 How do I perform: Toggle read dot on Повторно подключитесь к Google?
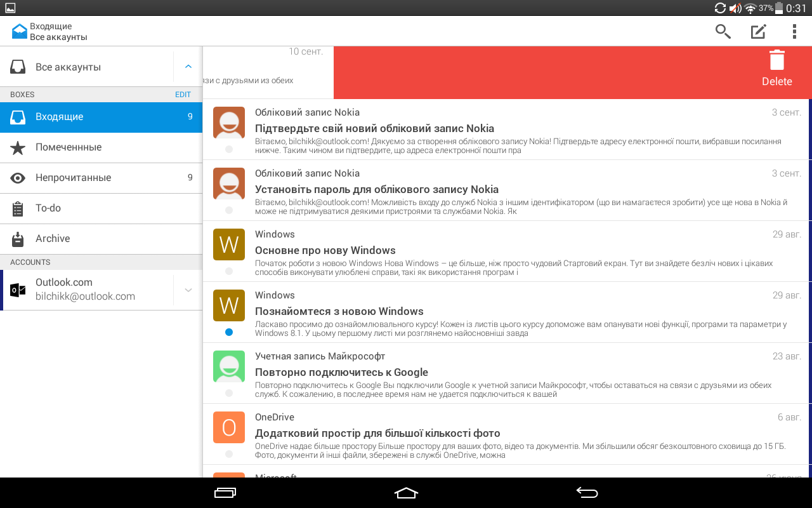229,393
